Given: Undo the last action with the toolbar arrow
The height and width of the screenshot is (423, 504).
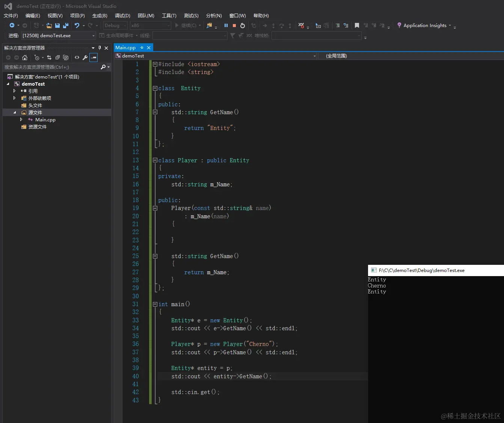Looking at the screenshot, I should [77, 25].
